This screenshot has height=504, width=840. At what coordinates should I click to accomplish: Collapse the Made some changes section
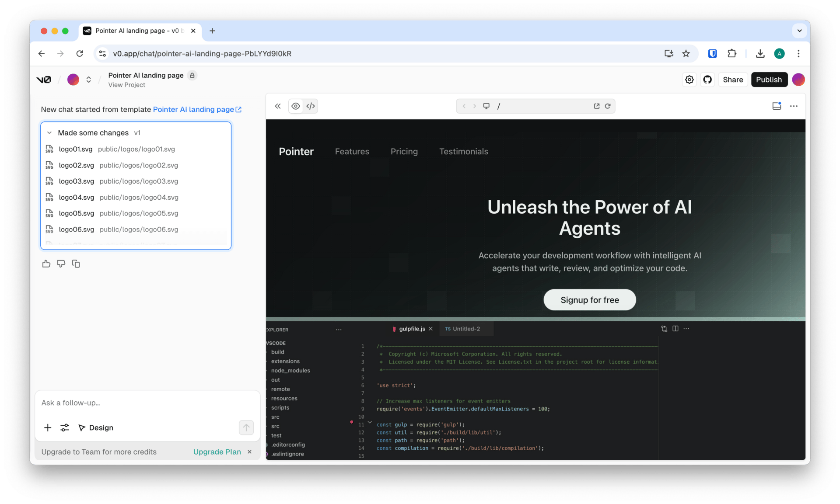pos(49,133)
